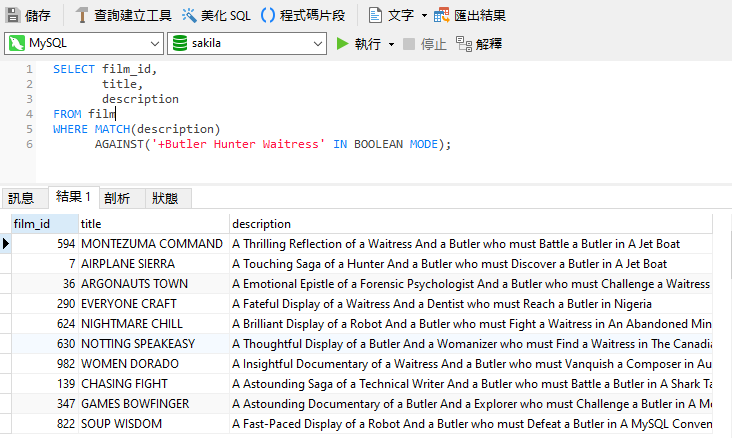Click the Text (文字) document icon

coord(375,15)
